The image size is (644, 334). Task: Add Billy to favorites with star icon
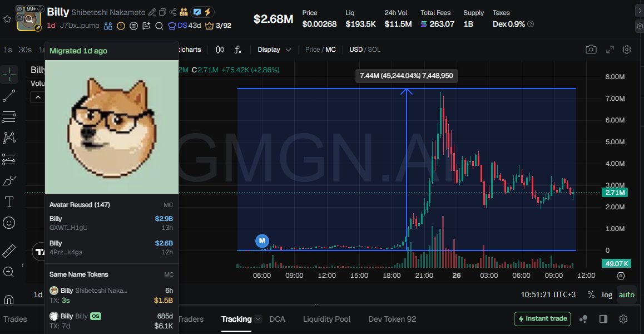[7, 19]
